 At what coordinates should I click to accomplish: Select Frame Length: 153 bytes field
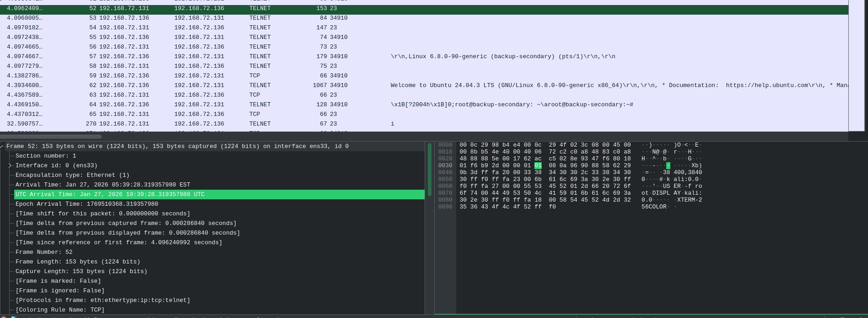click(219, 262)
